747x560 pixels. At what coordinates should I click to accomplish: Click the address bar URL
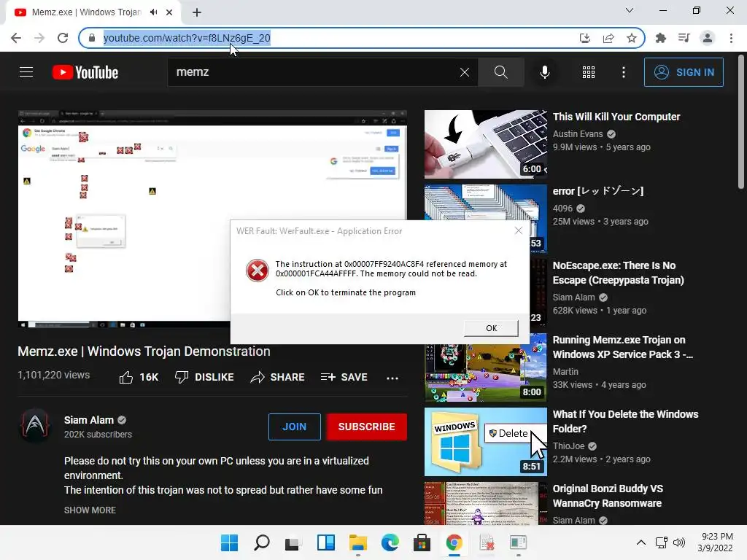pyautogui.click(x=187, y=38)
